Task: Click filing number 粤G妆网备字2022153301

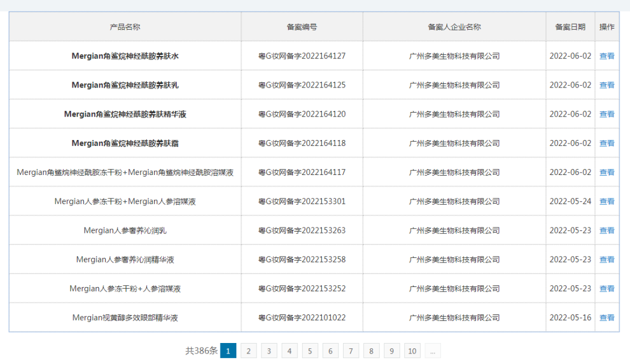Action: tap(302, 201)
